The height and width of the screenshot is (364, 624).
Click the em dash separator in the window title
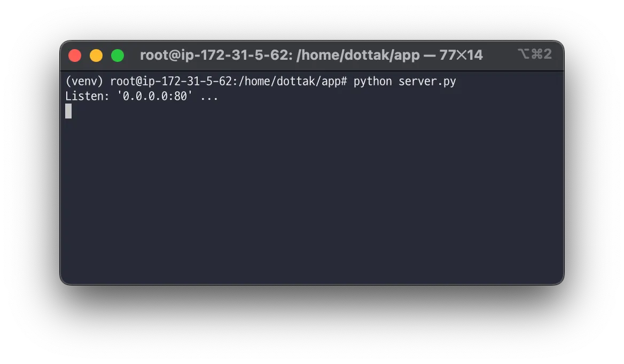[x=430, y=55]
